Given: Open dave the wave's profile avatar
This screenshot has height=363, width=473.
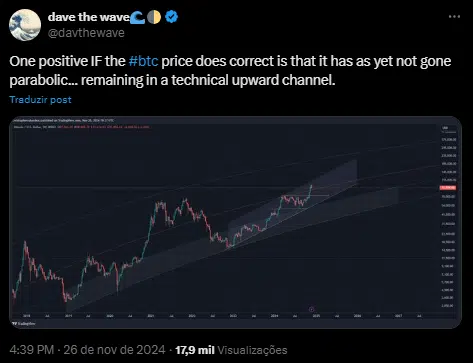Looking at the screenshot, I should click(25, 25).
